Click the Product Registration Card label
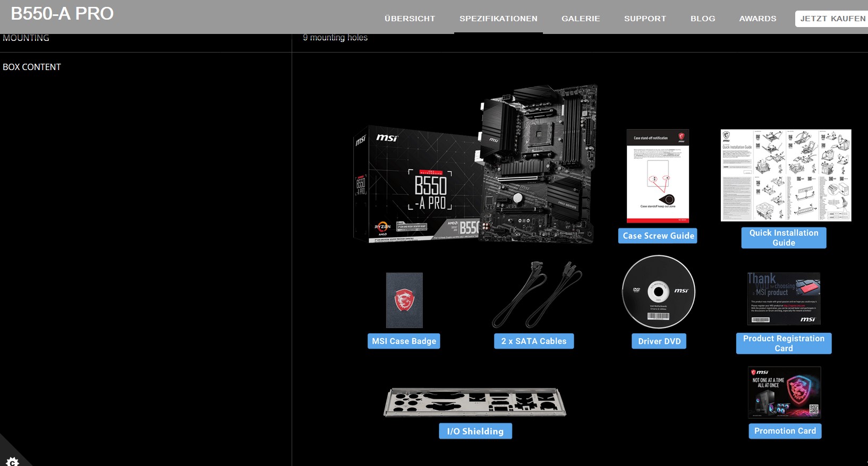Screen dimensions: 868x466 pos(784,343)
